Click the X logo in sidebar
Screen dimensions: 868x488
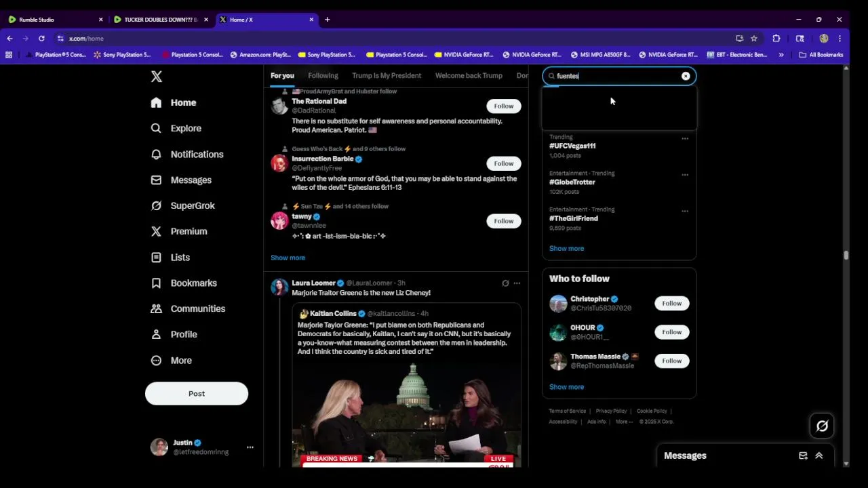pyautogui.click(x=157, y=77)
